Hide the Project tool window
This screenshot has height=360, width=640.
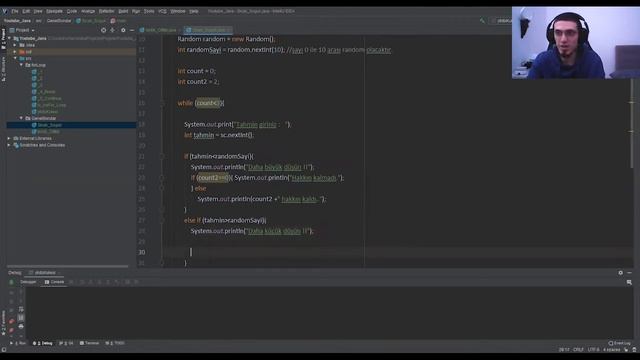pos(132,30)
